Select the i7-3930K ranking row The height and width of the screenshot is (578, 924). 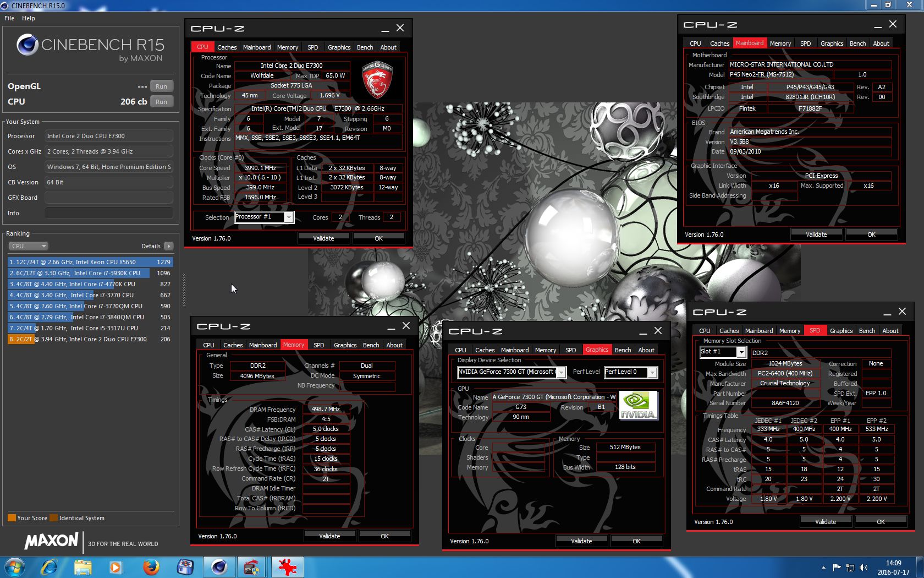[x=90, y=273]
